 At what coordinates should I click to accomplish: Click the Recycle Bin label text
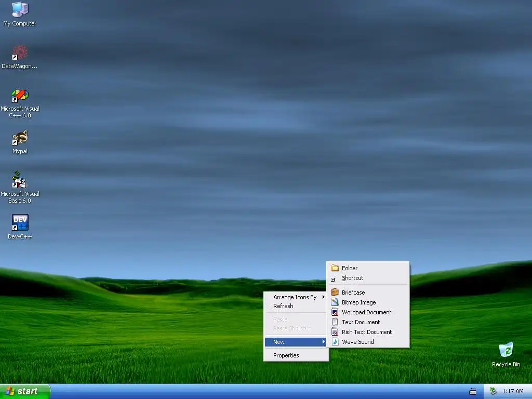pyautogui.click(x=506, y=364)
